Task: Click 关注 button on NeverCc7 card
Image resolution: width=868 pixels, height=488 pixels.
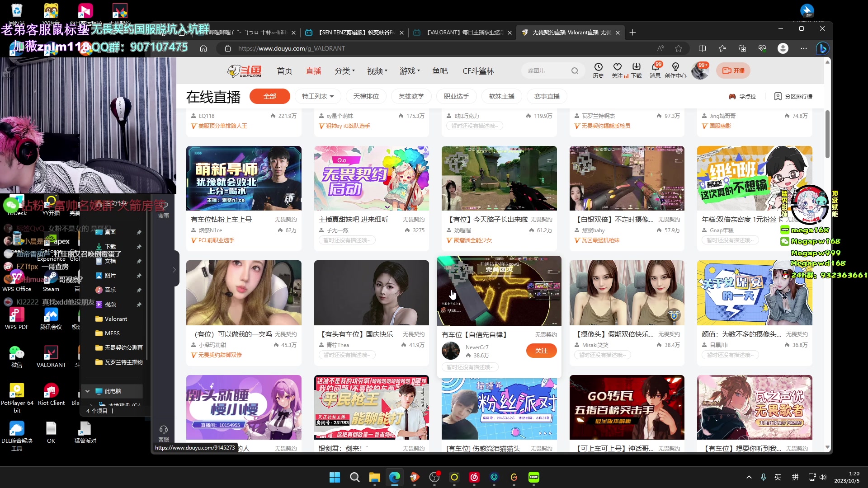Action: [541, 351]
